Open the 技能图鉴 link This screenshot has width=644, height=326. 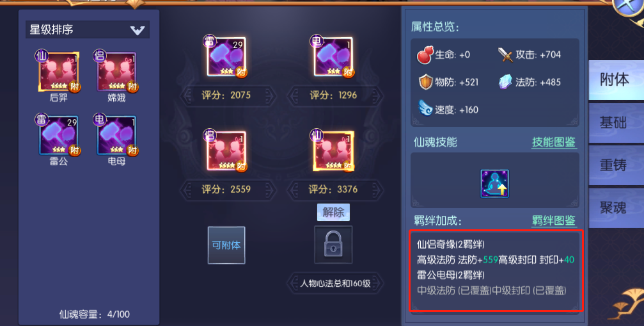click(554, 142)
